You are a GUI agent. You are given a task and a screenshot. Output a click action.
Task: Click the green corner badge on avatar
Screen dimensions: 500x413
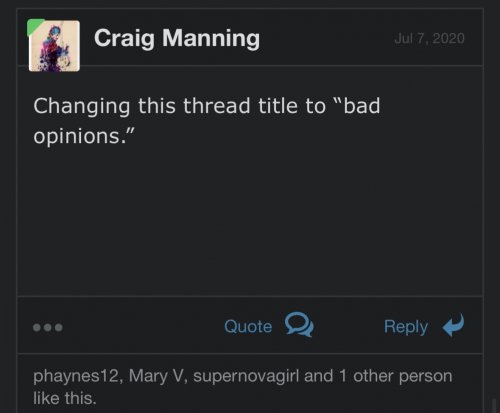[34, 26]
